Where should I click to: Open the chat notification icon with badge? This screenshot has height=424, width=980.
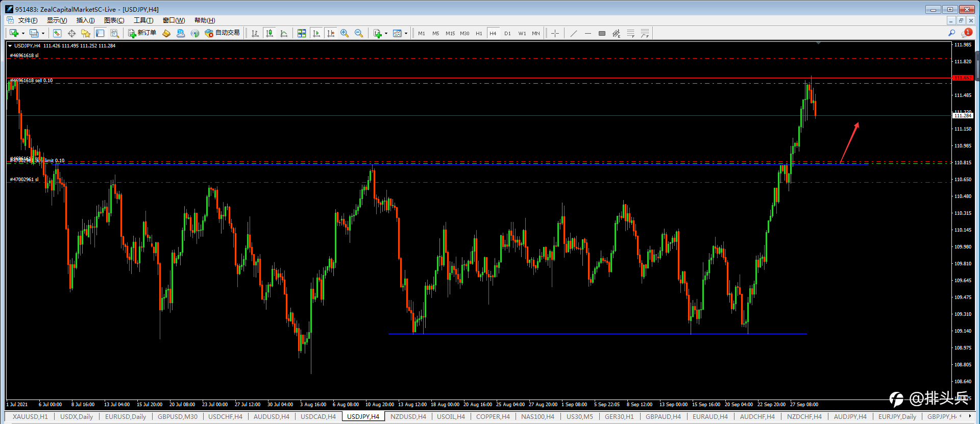[x=966, y=33]
